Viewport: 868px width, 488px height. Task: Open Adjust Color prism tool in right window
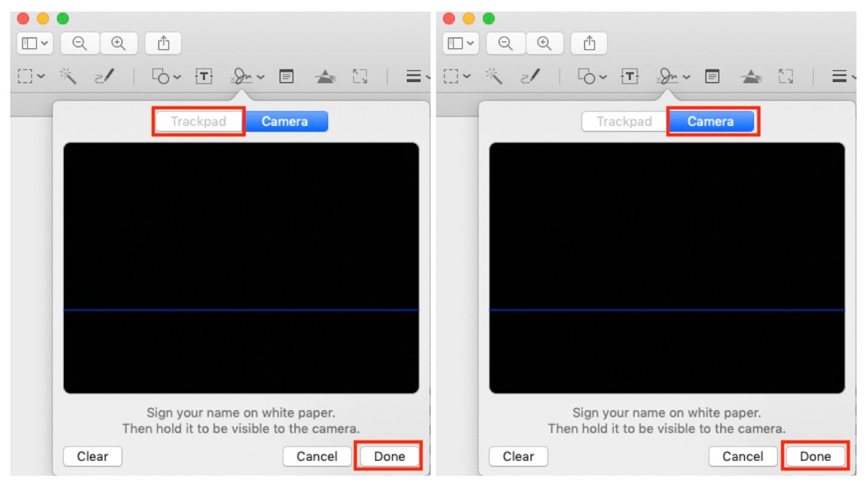[x=750, y=77]
